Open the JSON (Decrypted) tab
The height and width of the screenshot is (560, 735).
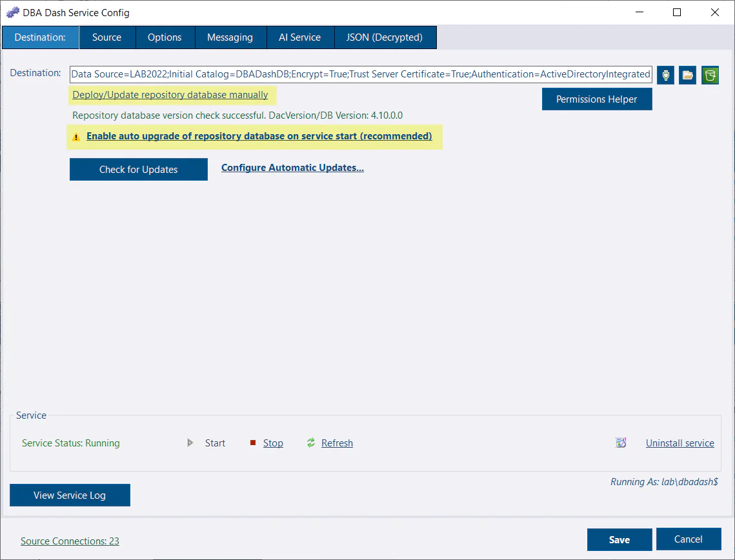385,37
